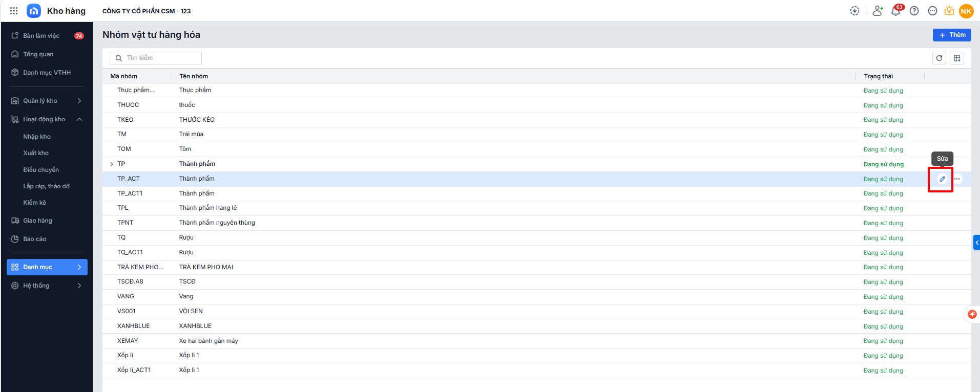Open Nhập kho in the sidebar
980x392 pixels.
point(37,137)
